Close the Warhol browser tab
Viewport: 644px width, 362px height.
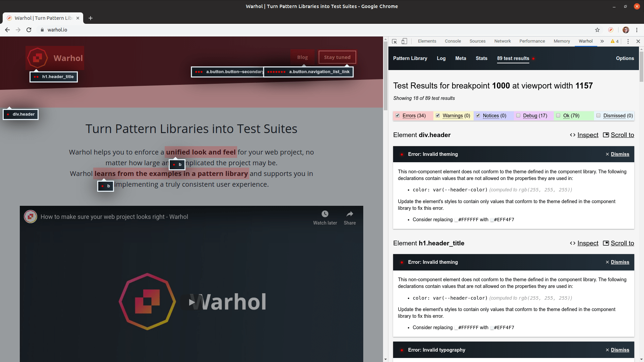pyautogui.click(x=78, y=18)
